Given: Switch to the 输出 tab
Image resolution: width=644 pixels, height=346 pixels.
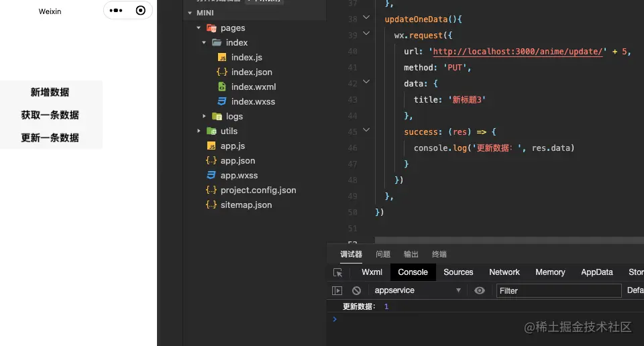Looking at the screenshot, I should pyautogui.click(x=411, y=255).
